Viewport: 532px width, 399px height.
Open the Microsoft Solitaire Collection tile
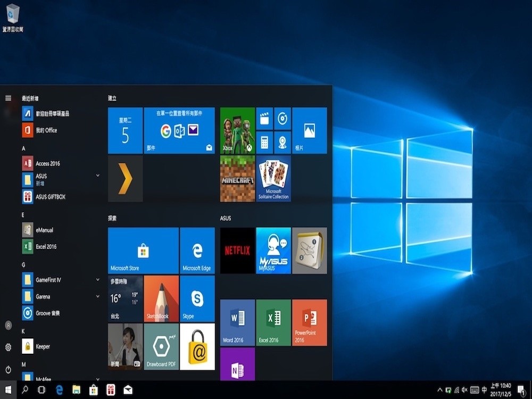point(273,179)
